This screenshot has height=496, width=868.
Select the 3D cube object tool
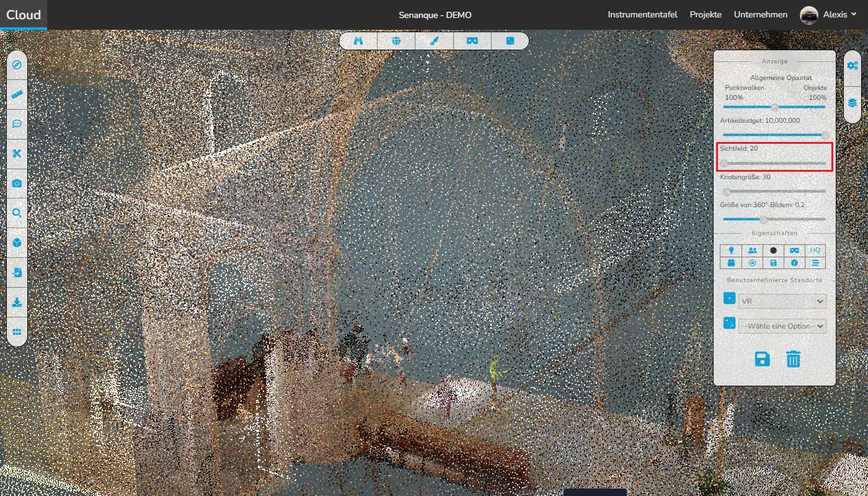tap(17, 242)
